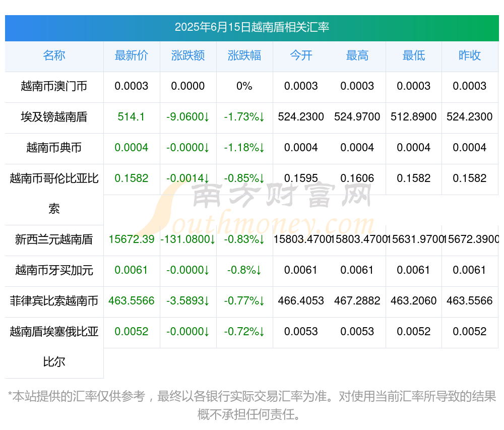504x430 pixels.
Task: Click the disclaimer text below the table
Action: pos(251,405)
